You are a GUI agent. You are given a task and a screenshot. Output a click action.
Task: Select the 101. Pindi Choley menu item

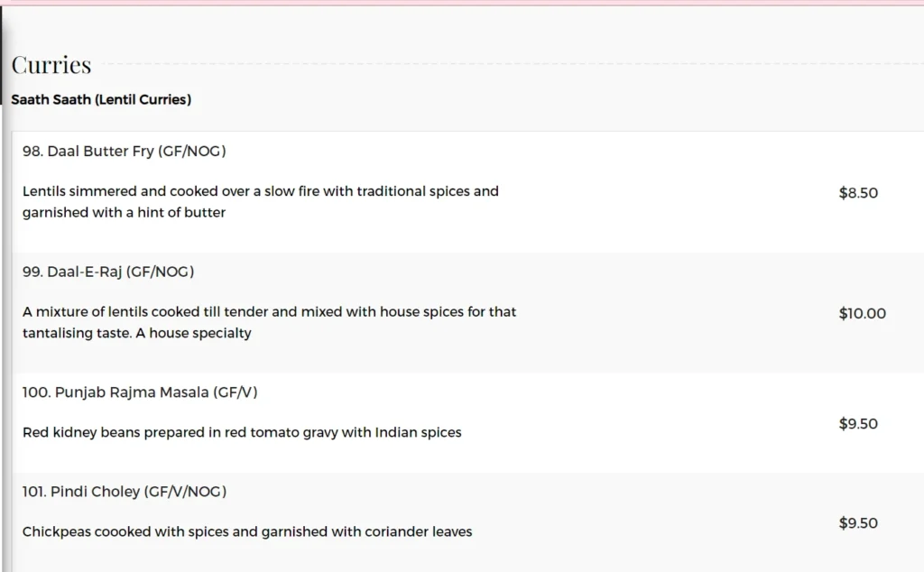point(125,492)
